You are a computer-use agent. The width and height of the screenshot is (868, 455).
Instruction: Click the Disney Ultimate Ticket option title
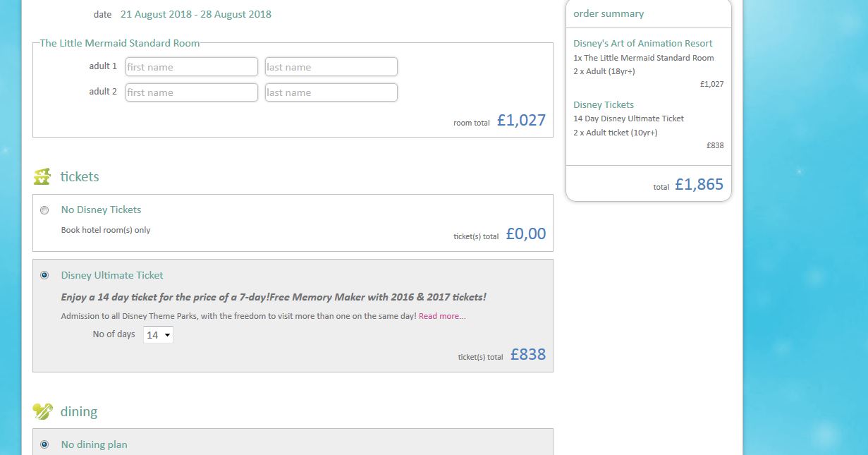click(x=112, y=275)
